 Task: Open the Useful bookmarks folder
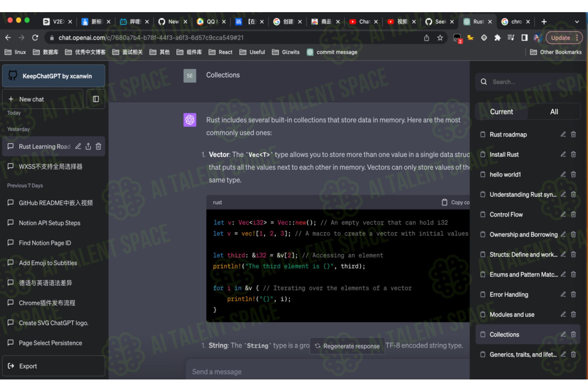(x=252, y=52)
